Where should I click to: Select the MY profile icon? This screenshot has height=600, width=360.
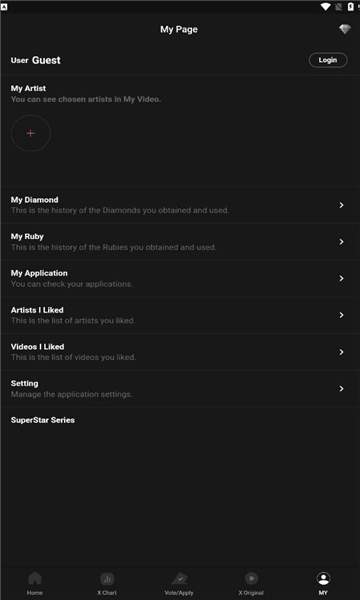[323, 578]
